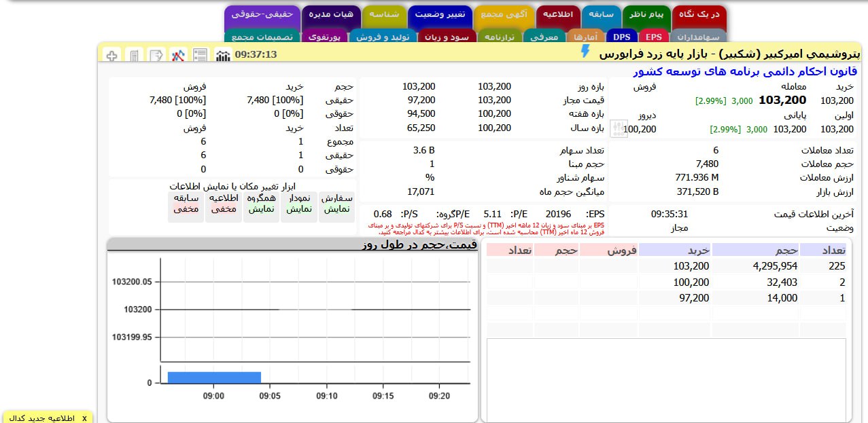The image size is (868, 423).
Task: Show the hidden سابقه (history) section
Action: [x=186, y=204]
